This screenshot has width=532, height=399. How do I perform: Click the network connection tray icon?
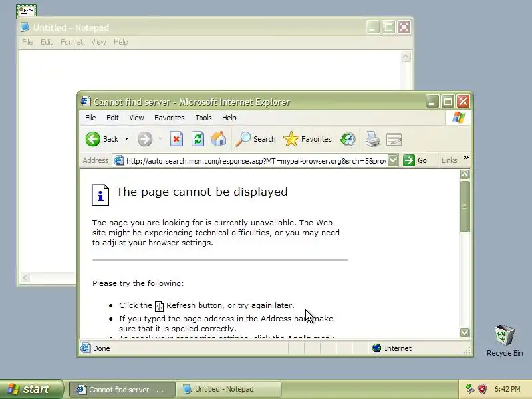click(x=470, y=389)
